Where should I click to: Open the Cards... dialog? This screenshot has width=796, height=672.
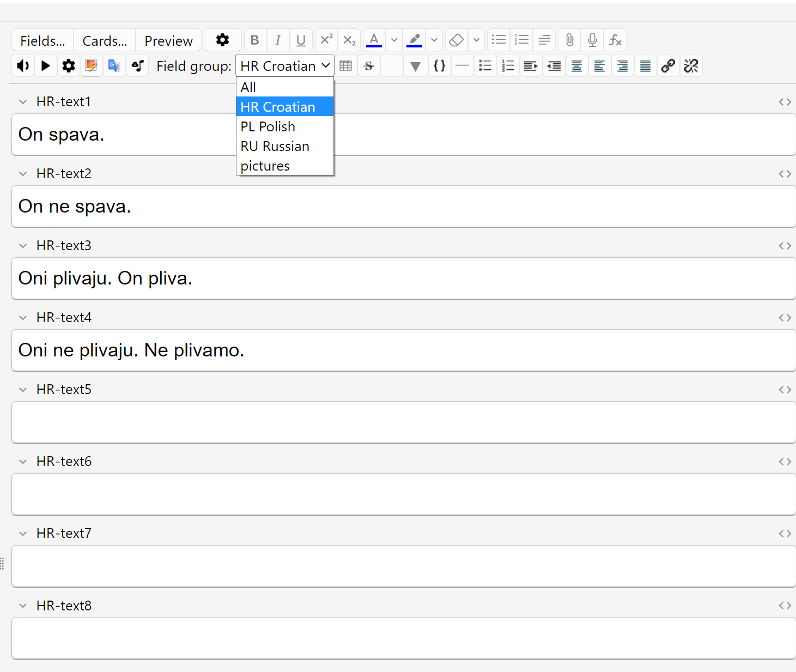click(104, 40)
